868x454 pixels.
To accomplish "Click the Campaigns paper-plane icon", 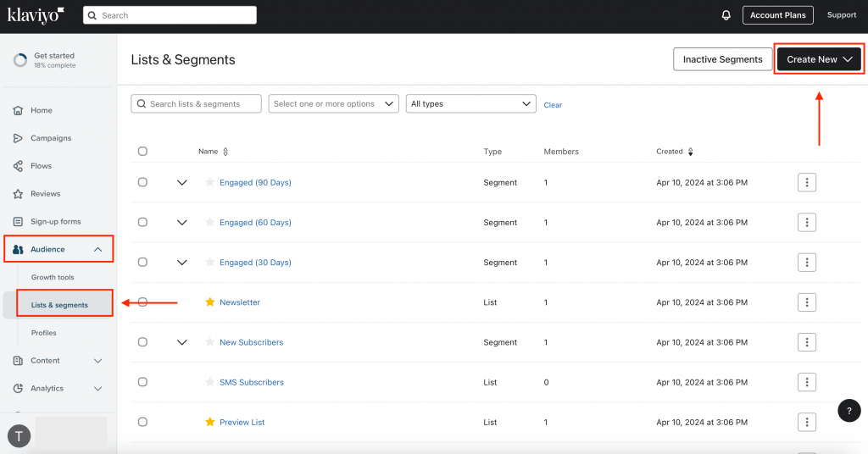I will point(18,138).
